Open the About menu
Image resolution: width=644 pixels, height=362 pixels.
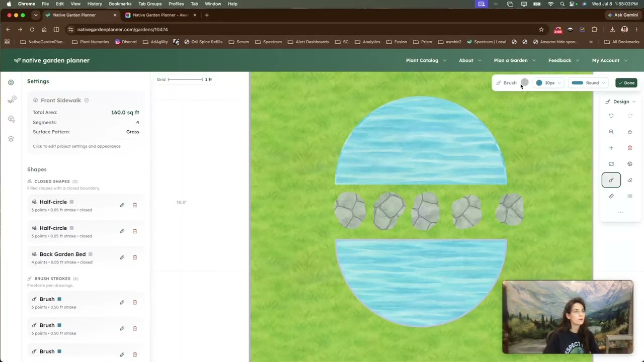tap(470, 60)
